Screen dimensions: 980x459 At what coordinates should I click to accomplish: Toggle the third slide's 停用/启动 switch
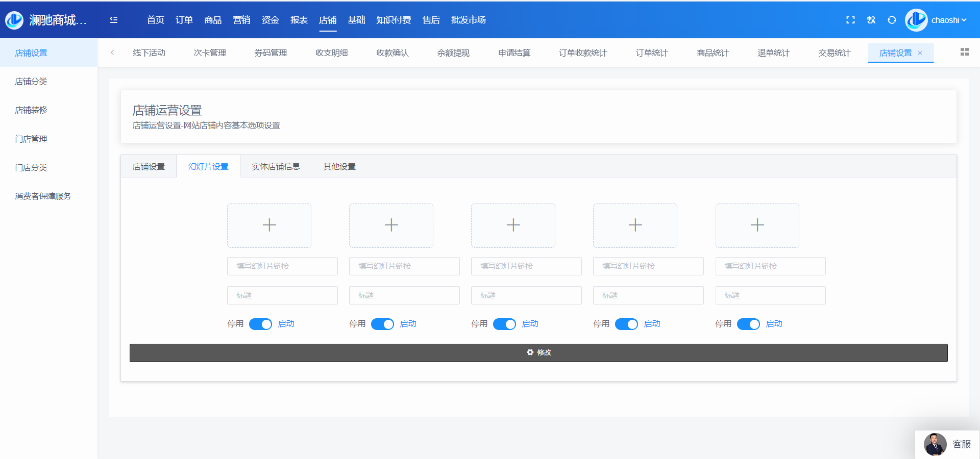(x=504, y=324)
